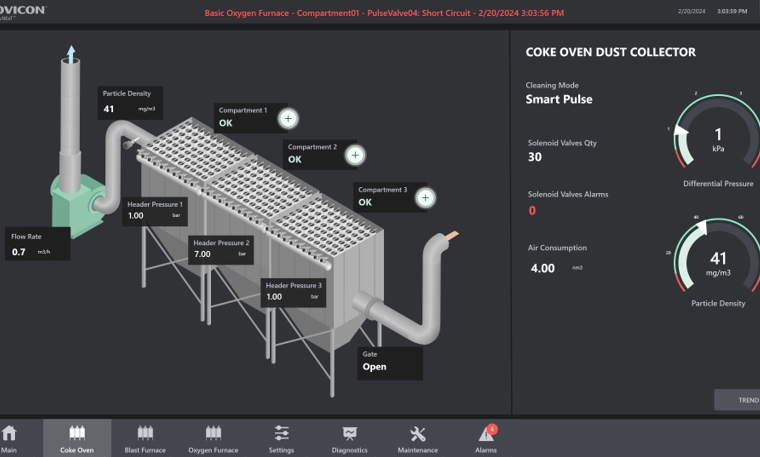Click the Header Pressure 1 value box
This screenshot has width=760, height=457.
[x=155, y=211]
